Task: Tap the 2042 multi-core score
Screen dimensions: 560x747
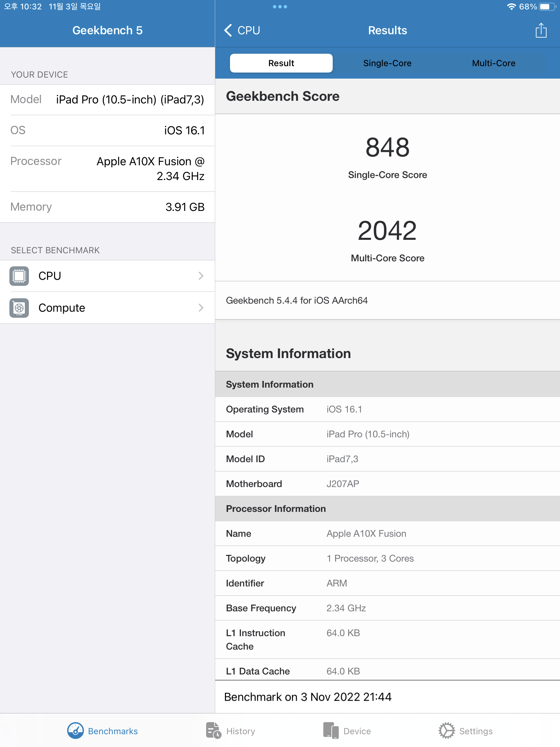Action: tap(387, 231)
